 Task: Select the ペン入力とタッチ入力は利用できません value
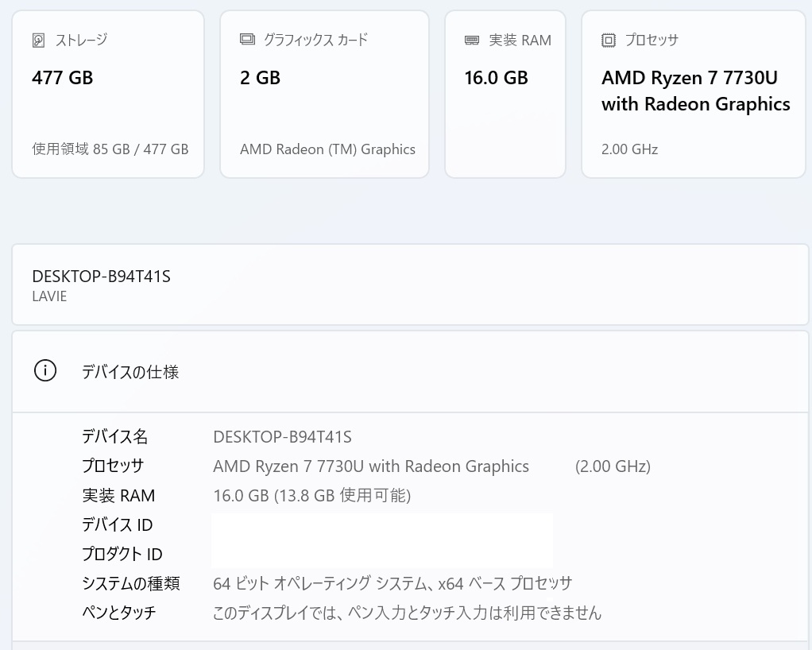click(408, 613)
